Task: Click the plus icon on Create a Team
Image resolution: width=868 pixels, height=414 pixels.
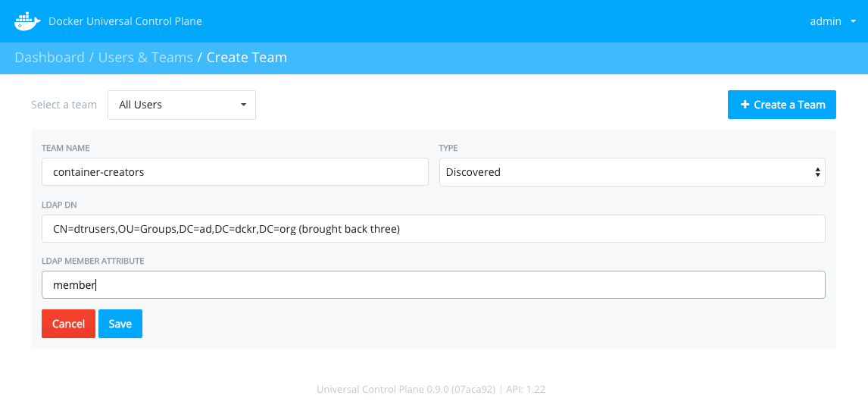Action: point(745,105)
